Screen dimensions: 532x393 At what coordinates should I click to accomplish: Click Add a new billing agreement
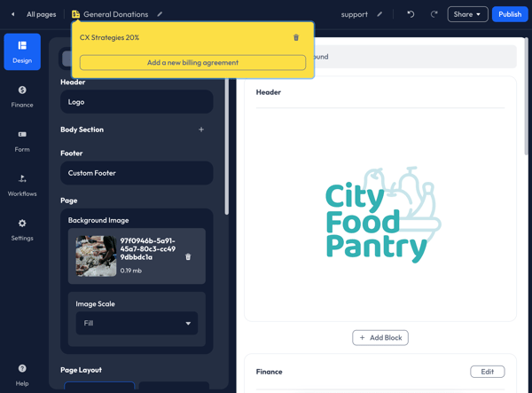(x=192, y=62)
